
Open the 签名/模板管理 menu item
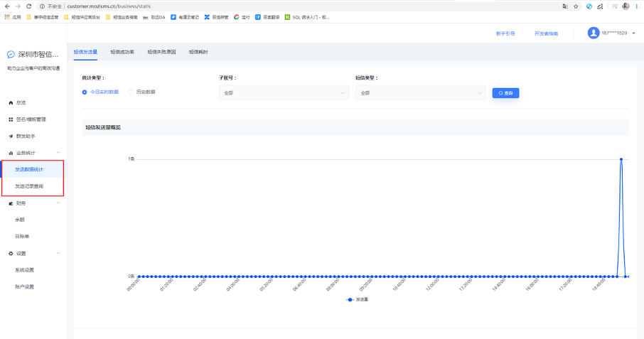31,119
